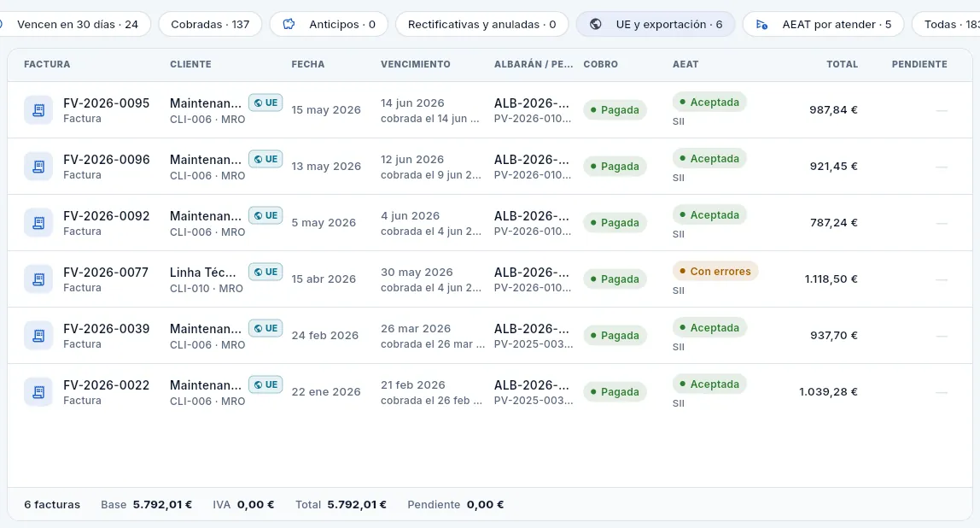Click client Maintenan... on FV-2026-0095 row
This screenshot has width=980, height=528.
coord(206,103)
